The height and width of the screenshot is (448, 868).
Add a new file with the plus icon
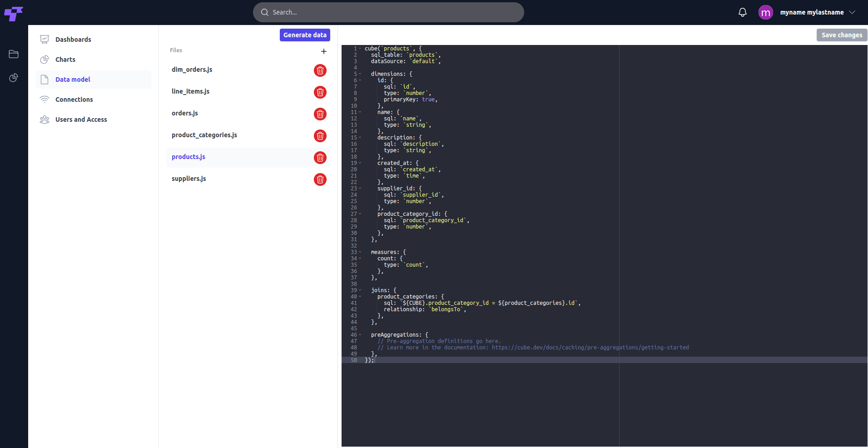(x=323, y=51)
